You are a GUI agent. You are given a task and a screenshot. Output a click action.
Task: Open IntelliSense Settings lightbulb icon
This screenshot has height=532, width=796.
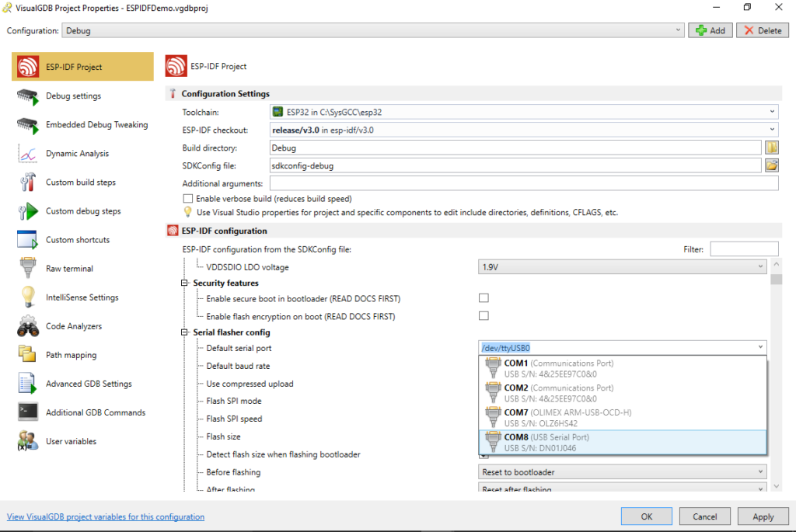click(27, 297)
